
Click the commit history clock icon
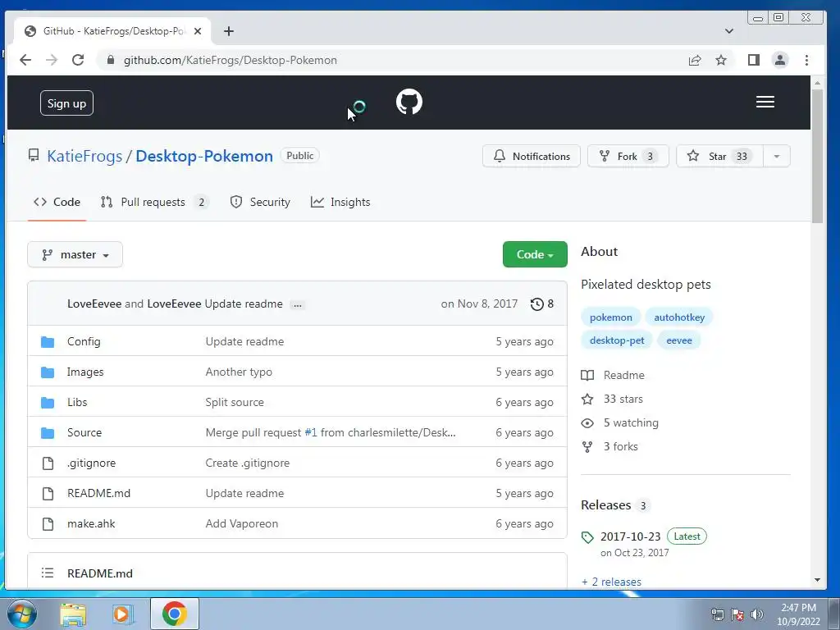pyautogui.click(x=536, y=304)
